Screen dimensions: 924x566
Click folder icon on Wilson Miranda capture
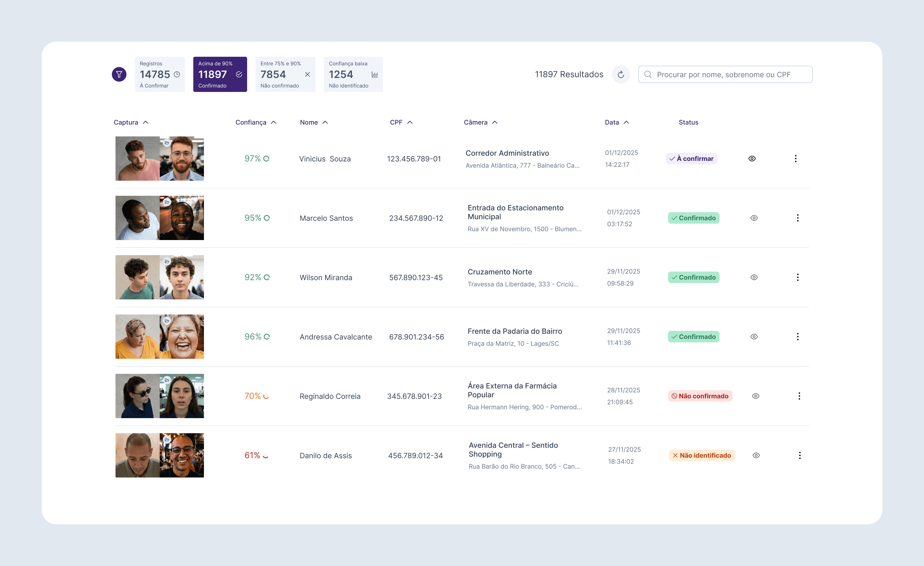[167, 261]
